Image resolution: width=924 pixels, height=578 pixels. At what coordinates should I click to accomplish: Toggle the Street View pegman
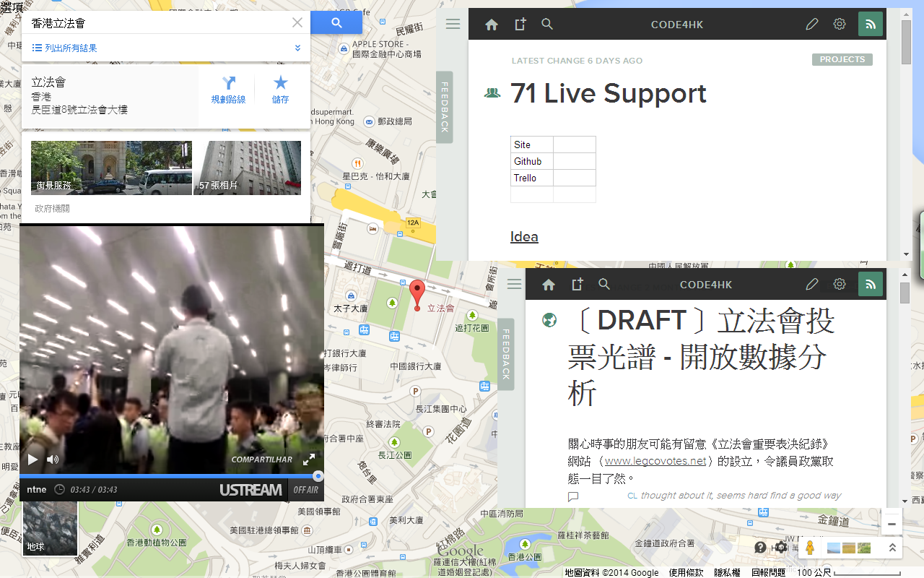810,548
